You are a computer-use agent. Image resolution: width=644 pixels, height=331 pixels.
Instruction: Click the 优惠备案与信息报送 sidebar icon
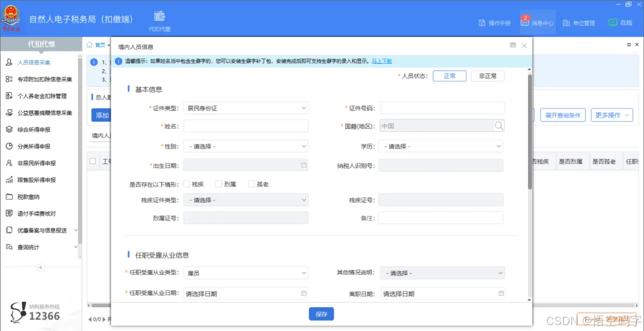[x=9, y=230]
